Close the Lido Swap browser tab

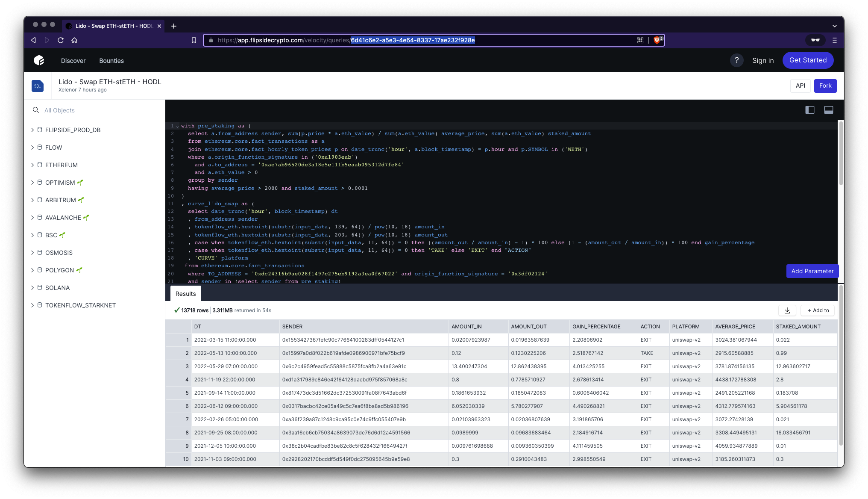[x=159, y=26]
